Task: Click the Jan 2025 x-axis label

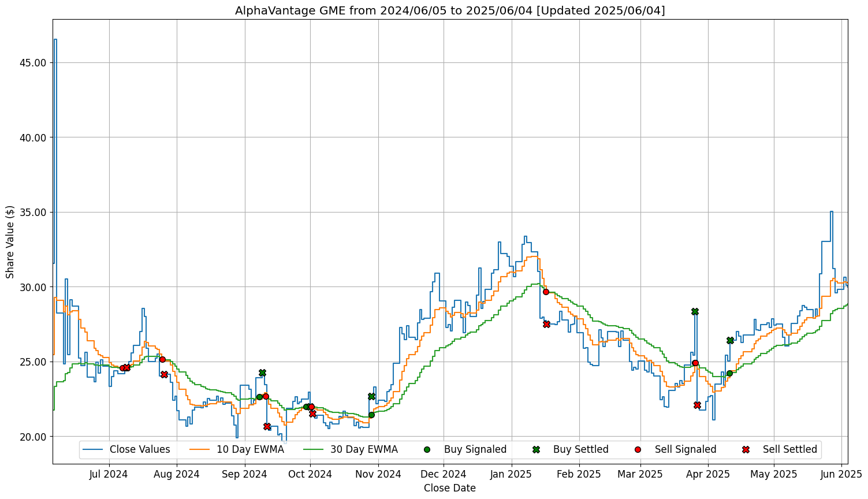Action: pyautogui.click(x=512, y=474)
